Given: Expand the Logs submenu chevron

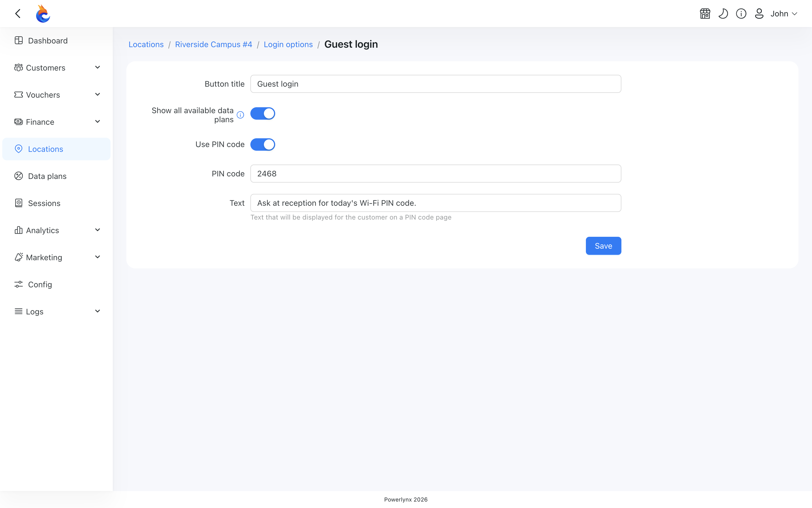Looking at the screenshot, I should click(x=98, y=312).
